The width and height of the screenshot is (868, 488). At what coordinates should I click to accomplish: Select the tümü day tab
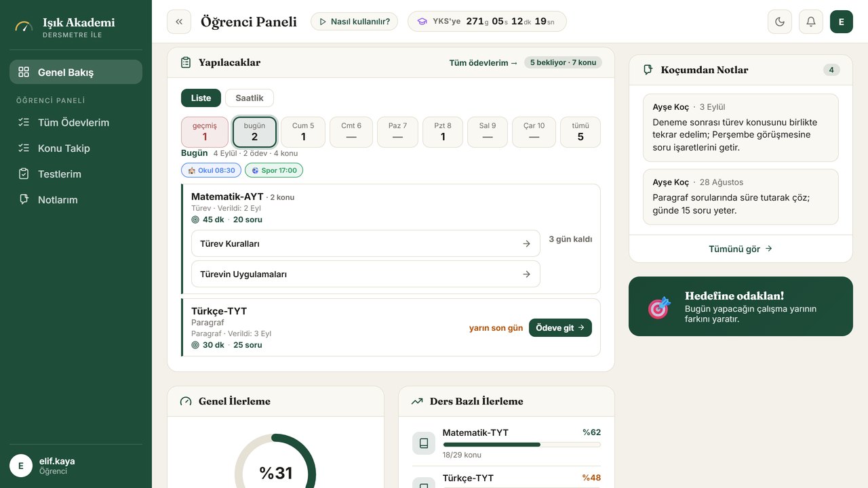coord(580,132)
